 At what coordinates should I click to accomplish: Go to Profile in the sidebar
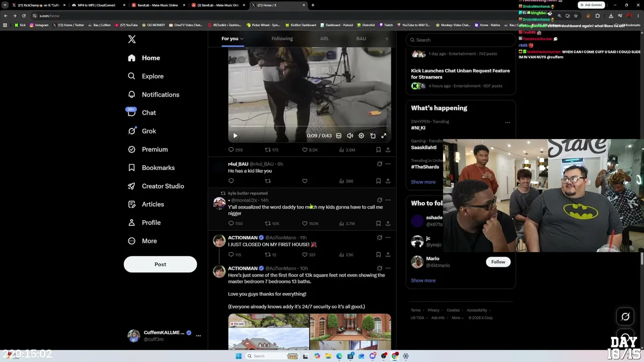coord(144,223)
